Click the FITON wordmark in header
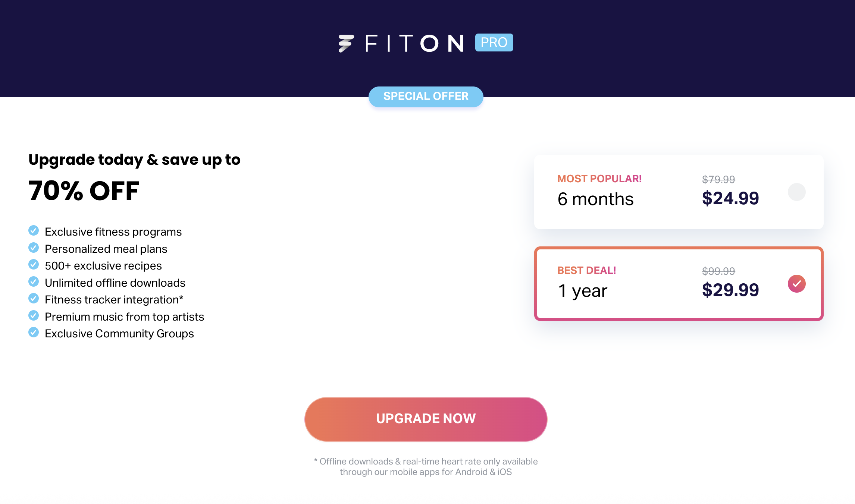 click(x=414, y=43)
